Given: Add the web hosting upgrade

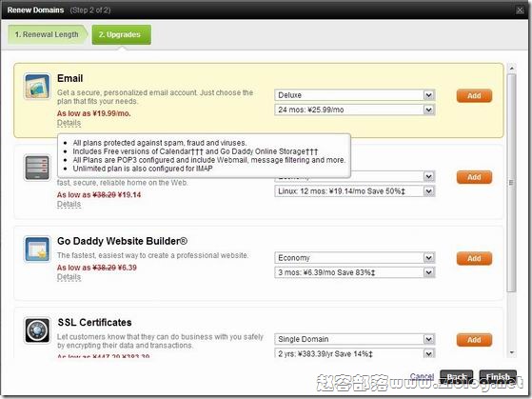Looking at the screenshot, I should point(474,177).
